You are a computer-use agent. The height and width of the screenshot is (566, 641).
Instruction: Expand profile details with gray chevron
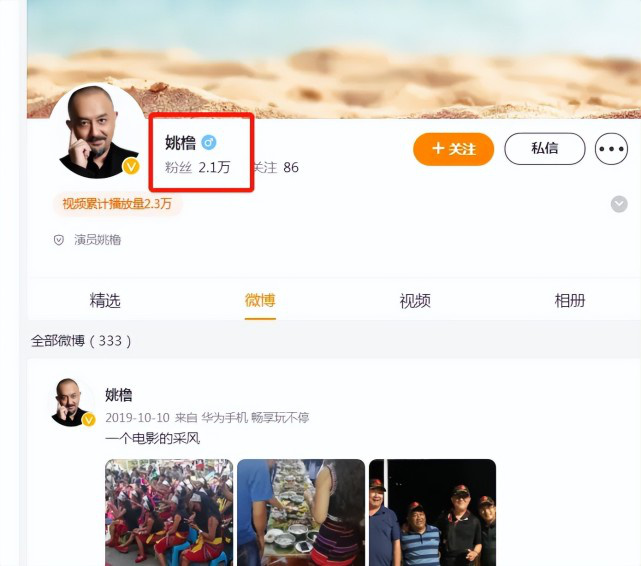coord(619,204)
